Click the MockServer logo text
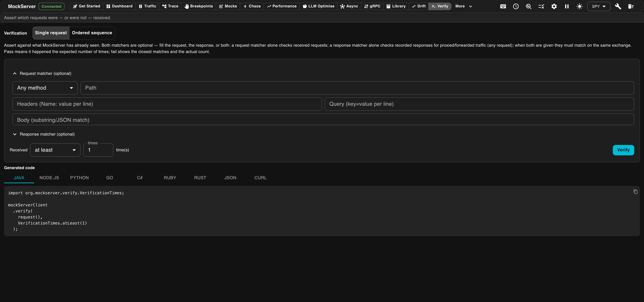Image resolution: width=644 pixels, height=302 pixels. (x=22, y=7)
